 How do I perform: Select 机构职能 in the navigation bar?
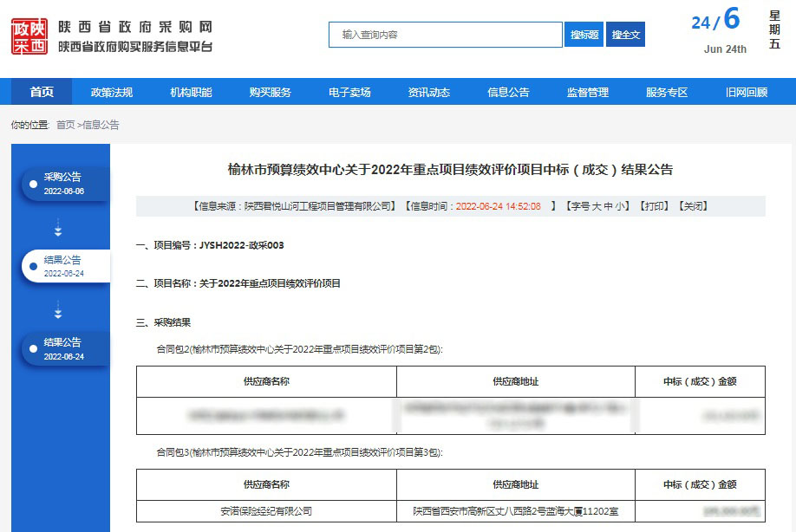(x=191, y=93)
